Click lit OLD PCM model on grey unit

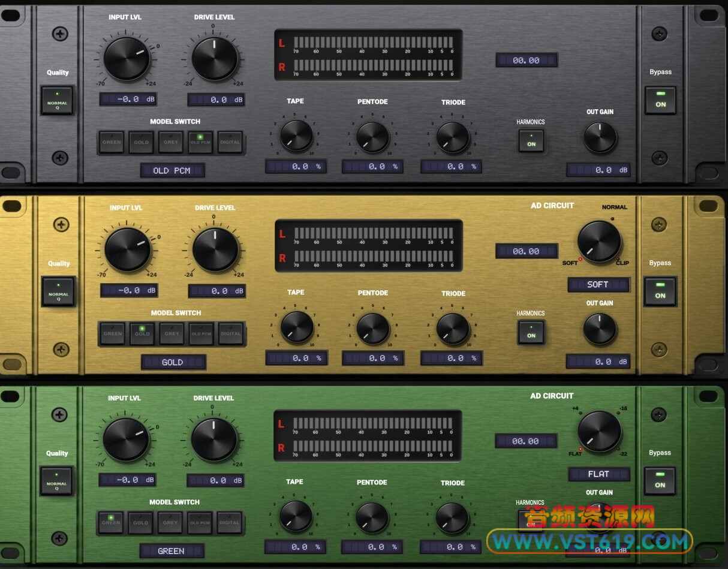[x=200, y=142]
